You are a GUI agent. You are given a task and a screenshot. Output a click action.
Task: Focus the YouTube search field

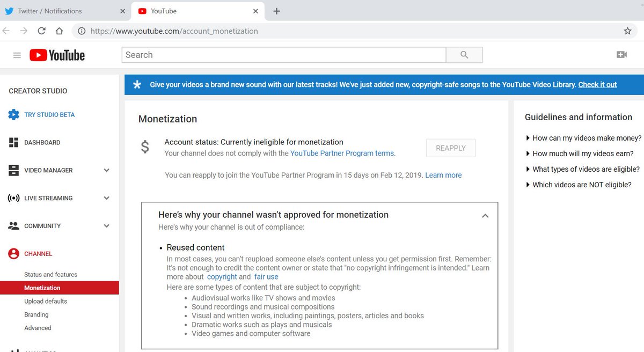[x=284, y=55]
